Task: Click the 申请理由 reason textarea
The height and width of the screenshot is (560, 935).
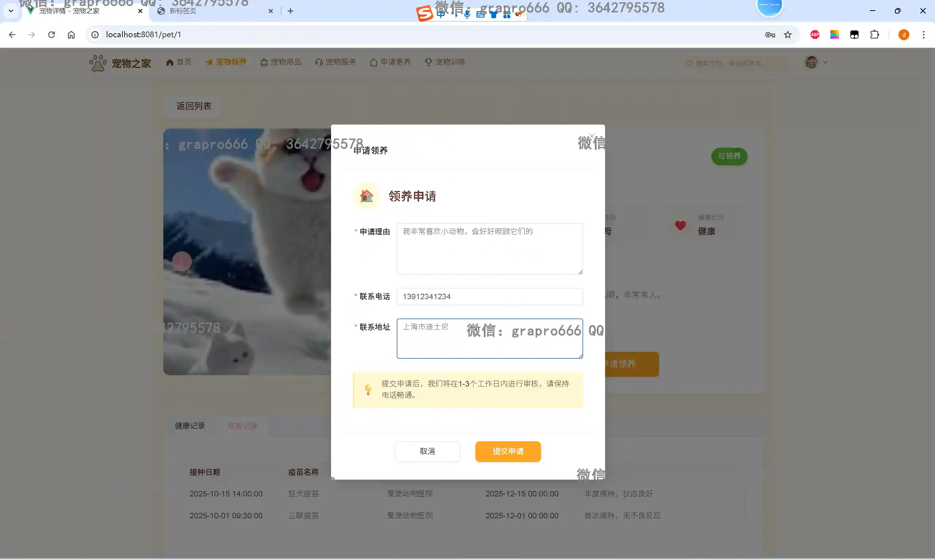Action: click(489, 249)
